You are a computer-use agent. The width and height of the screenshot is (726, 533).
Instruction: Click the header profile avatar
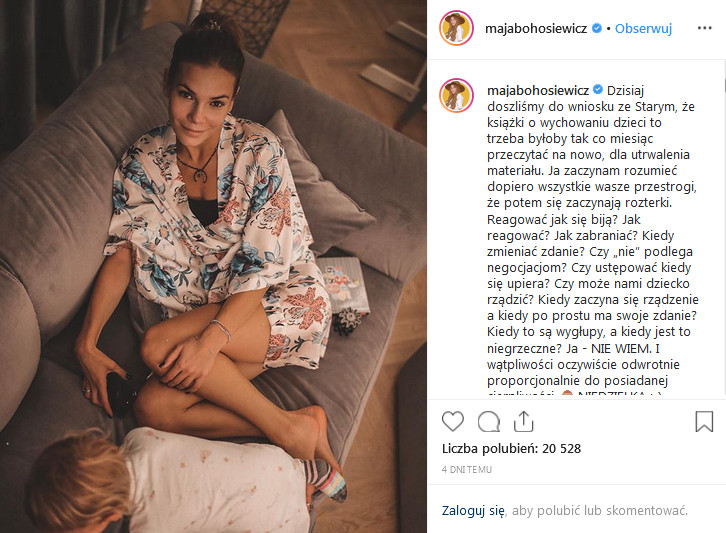coord(456,28)
